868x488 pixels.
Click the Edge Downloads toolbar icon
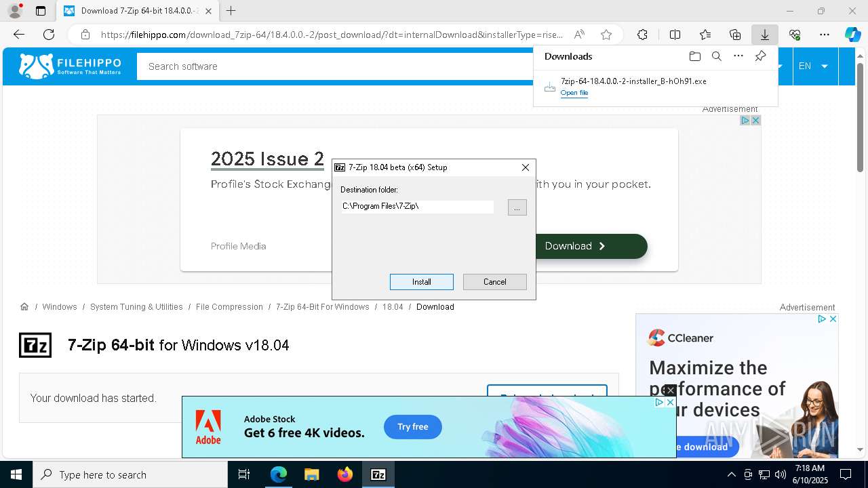(x=764, y=35)
